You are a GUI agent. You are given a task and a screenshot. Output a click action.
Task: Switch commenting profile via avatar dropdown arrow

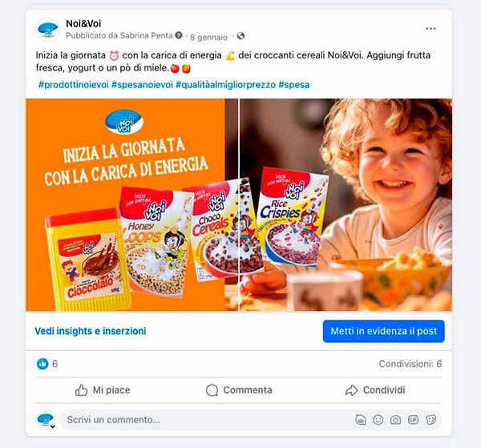[x=53, y=426]
